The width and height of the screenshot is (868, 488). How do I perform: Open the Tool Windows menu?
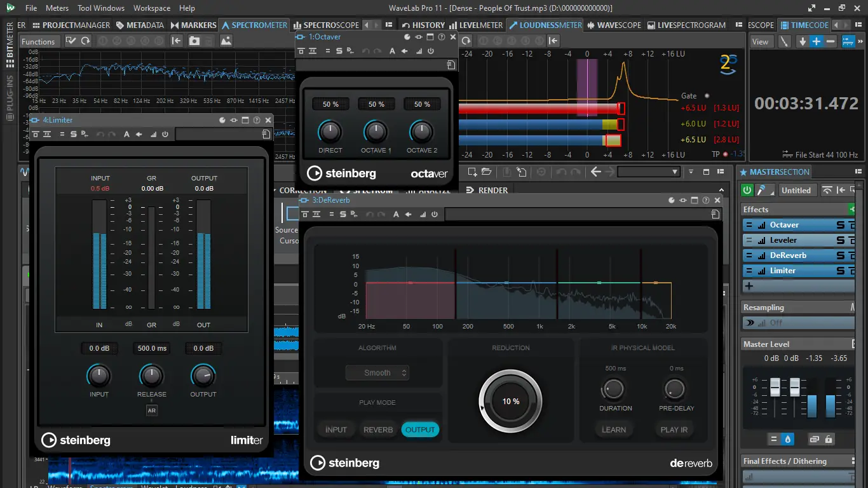point(101,8)
